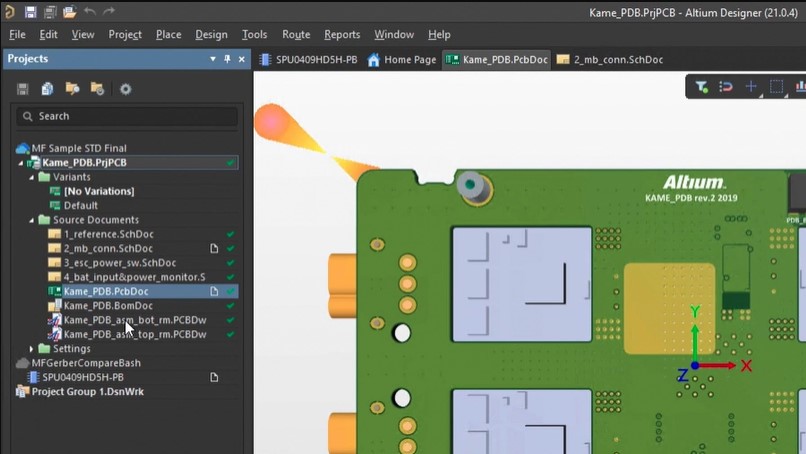Switch to SPU0409HD5H-PB tab
The image size is (806, 454).
pos(308,60)
